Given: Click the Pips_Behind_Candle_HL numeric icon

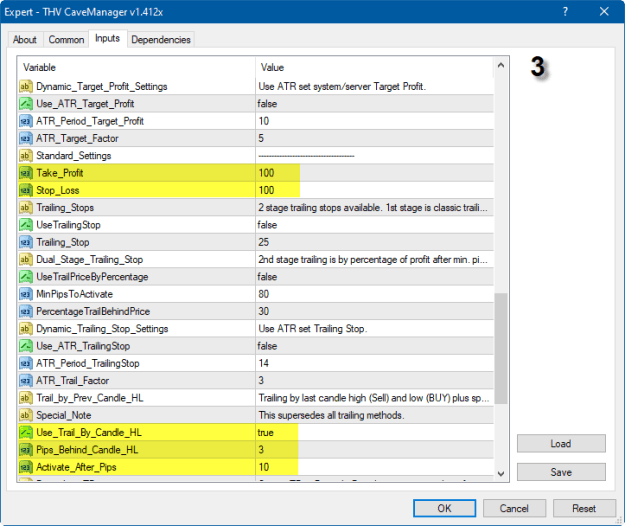Looking at the screenshot, I should (x=25, y=450).
